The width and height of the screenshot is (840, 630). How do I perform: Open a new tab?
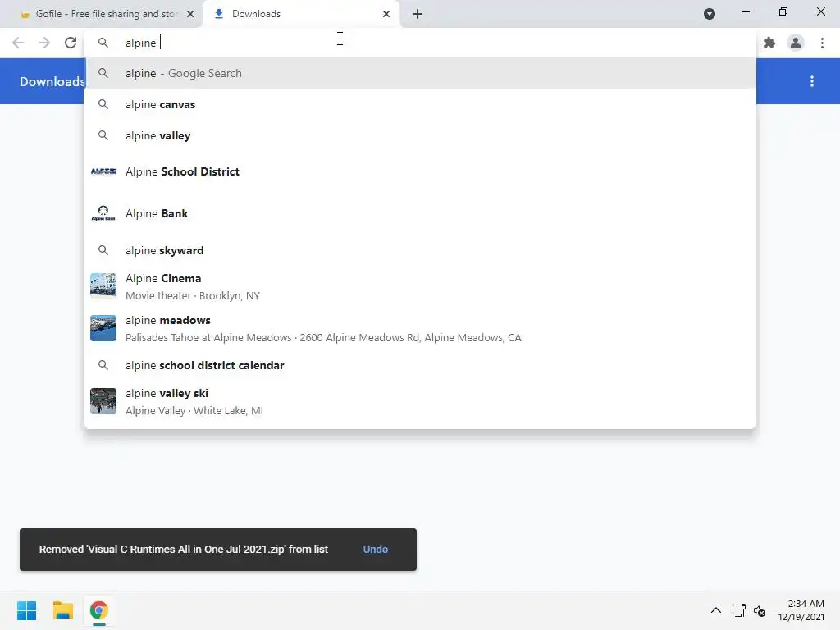418,14
